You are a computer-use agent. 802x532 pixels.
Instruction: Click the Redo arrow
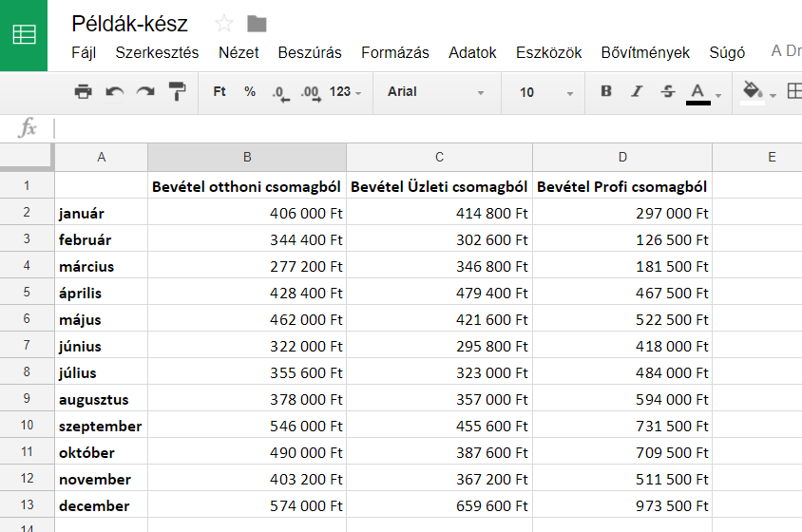click(x=145, y=92)
